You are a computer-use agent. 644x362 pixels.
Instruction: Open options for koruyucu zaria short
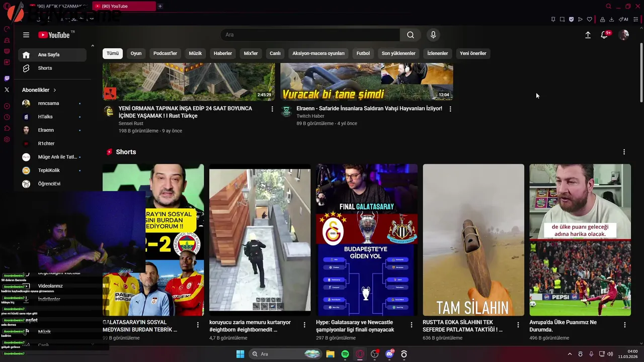[x=304, y=325]
